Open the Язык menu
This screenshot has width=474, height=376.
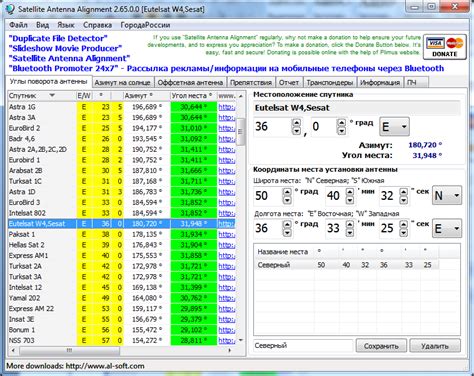pos(66,25)
